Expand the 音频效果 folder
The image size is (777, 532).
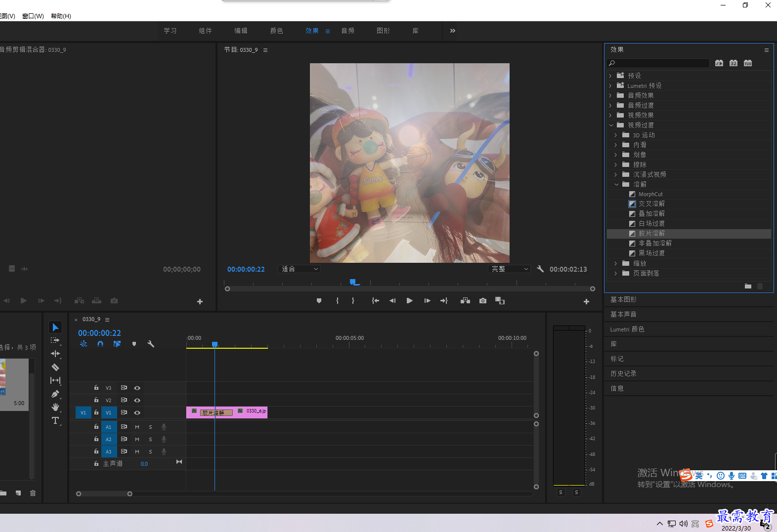click(x=610, y=95)
